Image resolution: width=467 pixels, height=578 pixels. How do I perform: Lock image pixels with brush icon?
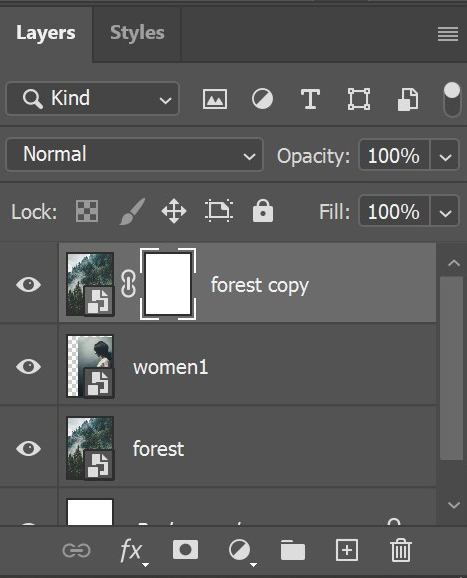point(132,211)
